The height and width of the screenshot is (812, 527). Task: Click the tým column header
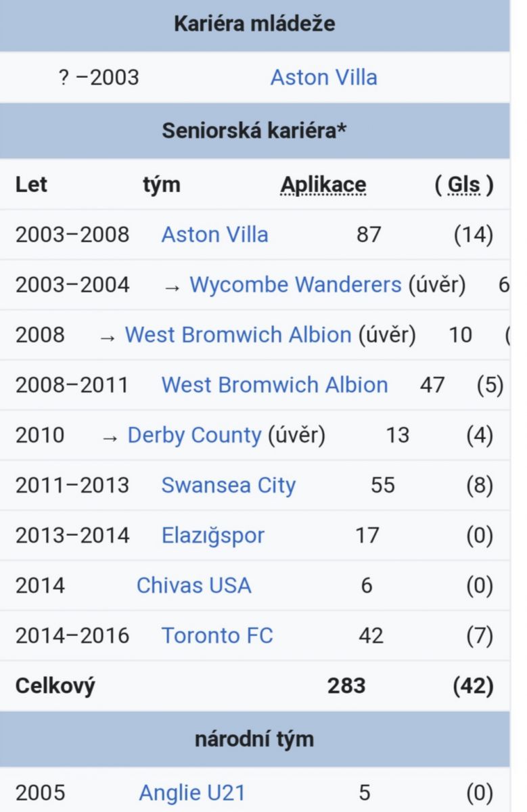pos(161,185)
